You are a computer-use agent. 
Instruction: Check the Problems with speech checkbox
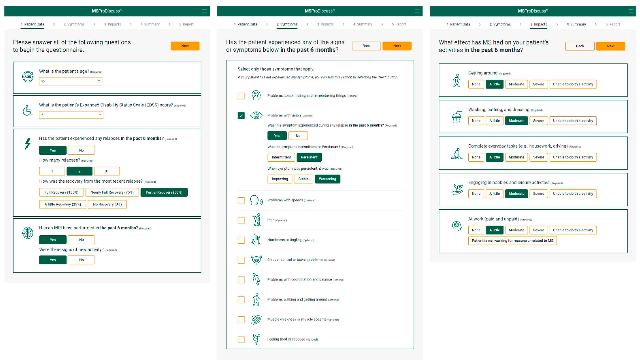(x=241, y=200)
